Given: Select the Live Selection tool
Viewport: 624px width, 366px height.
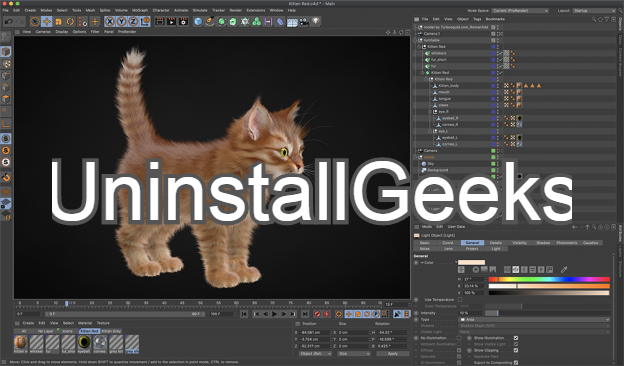Looking at the screenshot, I should coord(35,21).
